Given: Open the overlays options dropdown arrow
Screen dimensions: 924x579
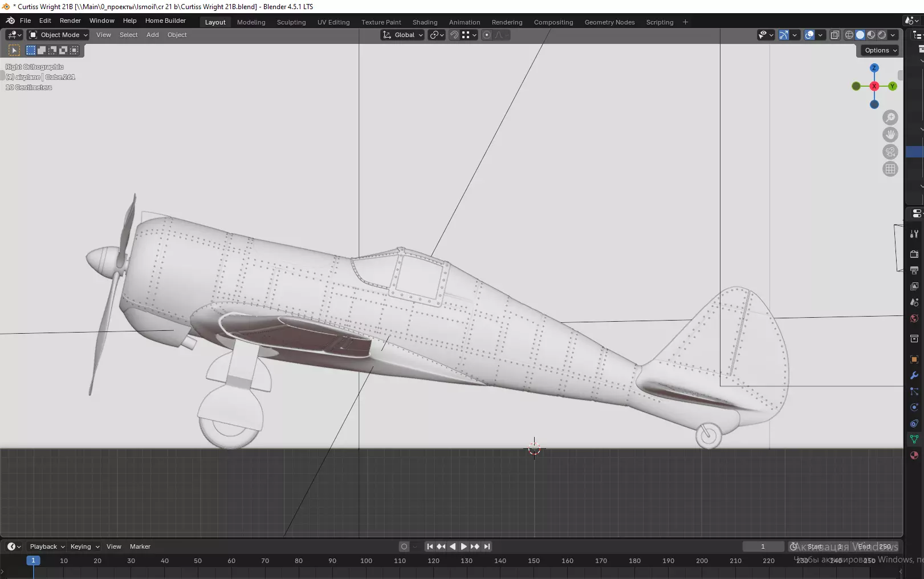Looking at the screenshot, I should [x=820, y=35].
